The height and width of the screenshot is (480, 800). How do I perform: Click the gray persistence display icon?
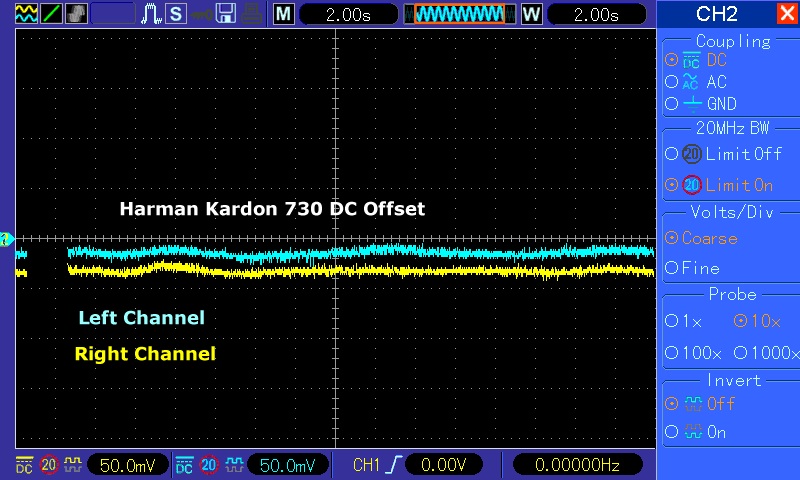pos(76,14)
